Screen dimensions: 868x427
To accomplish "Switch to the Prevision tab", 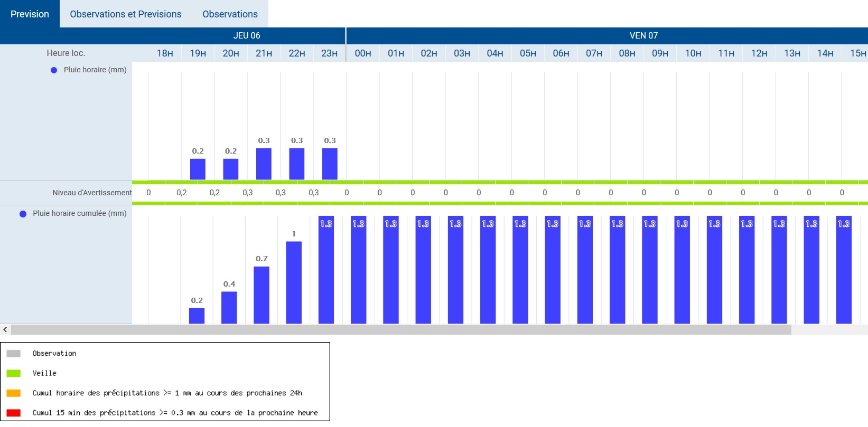I will coord(30,14).
